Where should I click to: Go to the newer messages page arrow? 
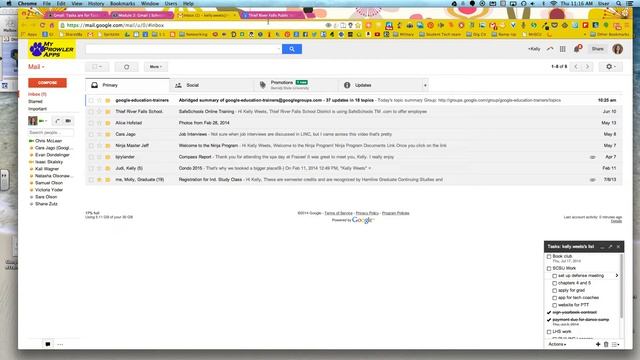click(576, 67)
